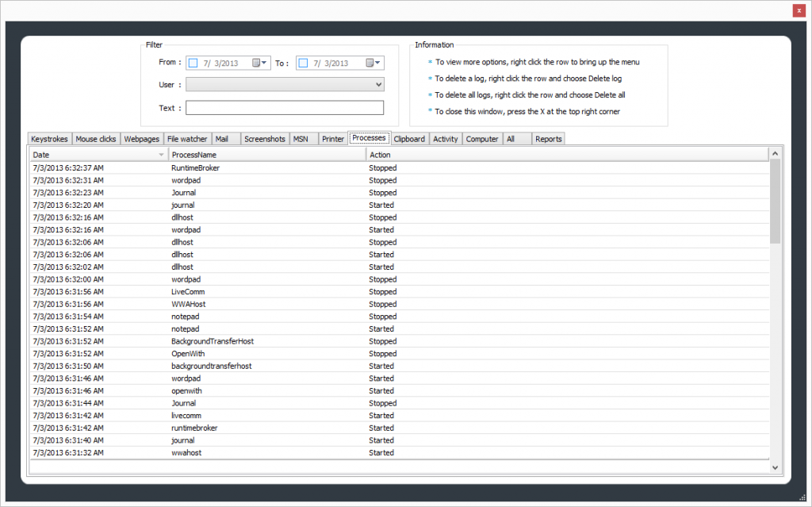Open the From date calendar dropdown
Screen dimensions: 812x507
pos(259,63)
